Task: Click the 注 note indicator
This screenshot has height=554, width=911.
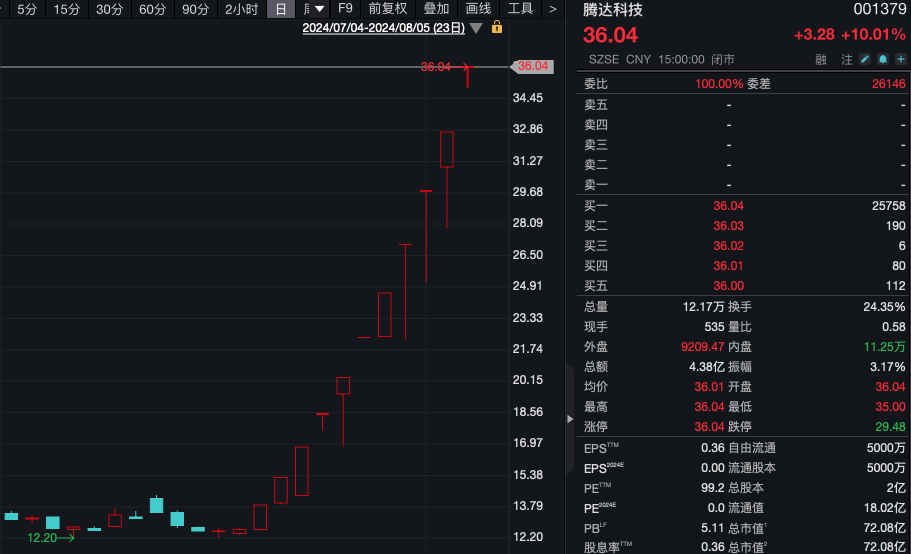Action: [x=847, y=59]
